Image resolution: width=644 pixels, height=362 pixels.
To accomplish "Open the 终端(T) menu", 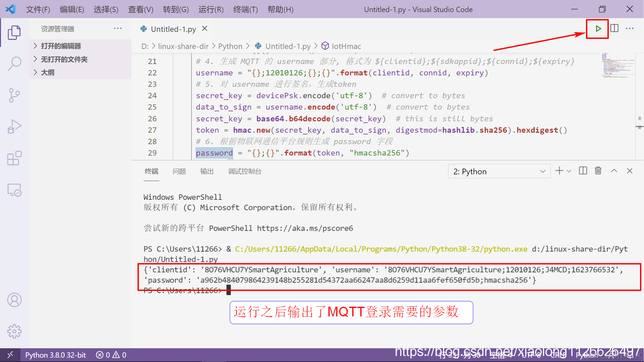I will [246, 9].
